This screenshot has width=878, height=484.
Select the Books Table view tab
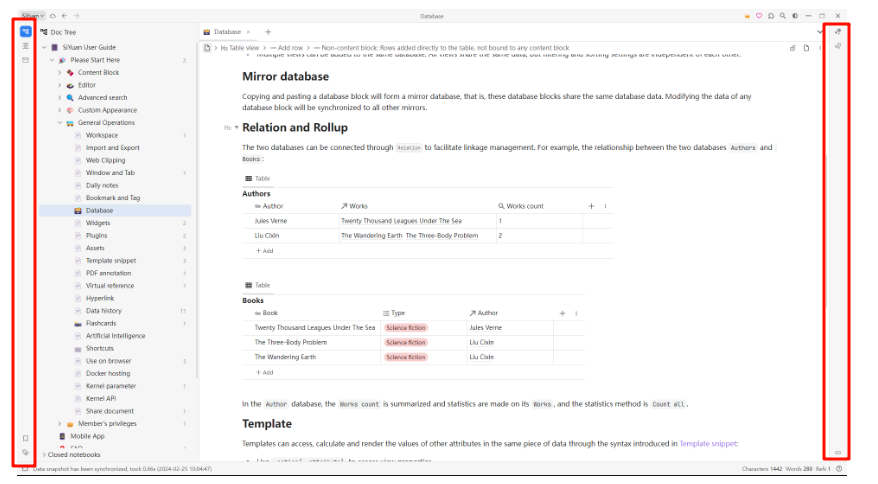(258, 285)
